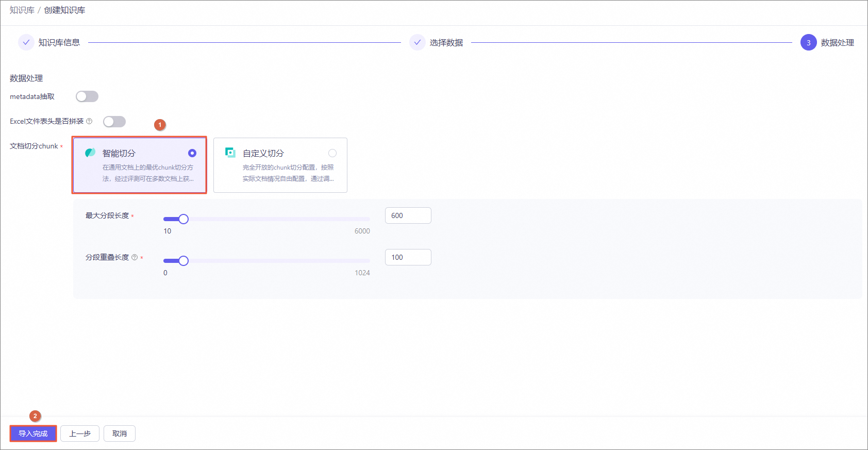Click the 导入完成 button
Screen dimensions: 868x450
(x=33, y=434)
